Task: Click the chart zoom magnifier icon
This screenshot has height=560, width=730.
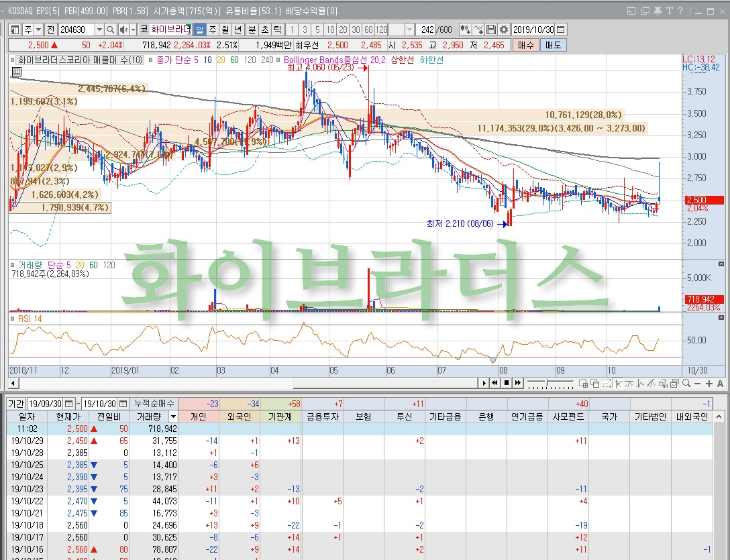Action: (x=686, y=383)
